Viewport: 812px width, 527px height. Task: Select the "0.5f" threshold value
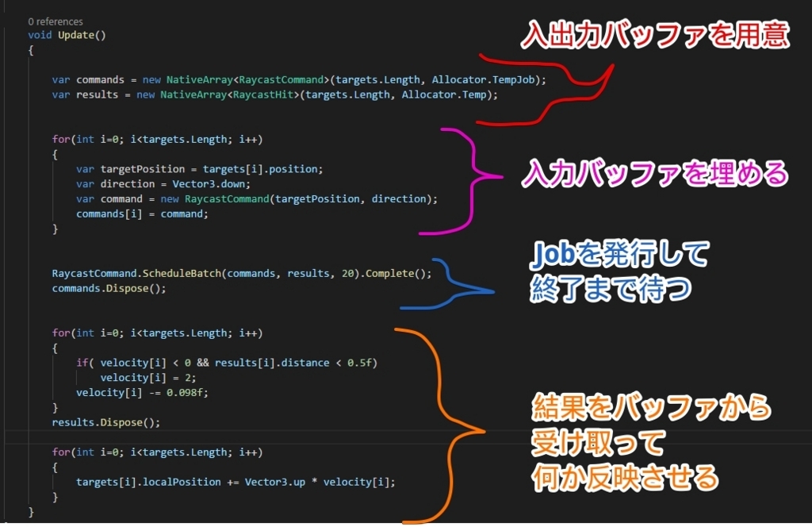(x=359, y=363)
